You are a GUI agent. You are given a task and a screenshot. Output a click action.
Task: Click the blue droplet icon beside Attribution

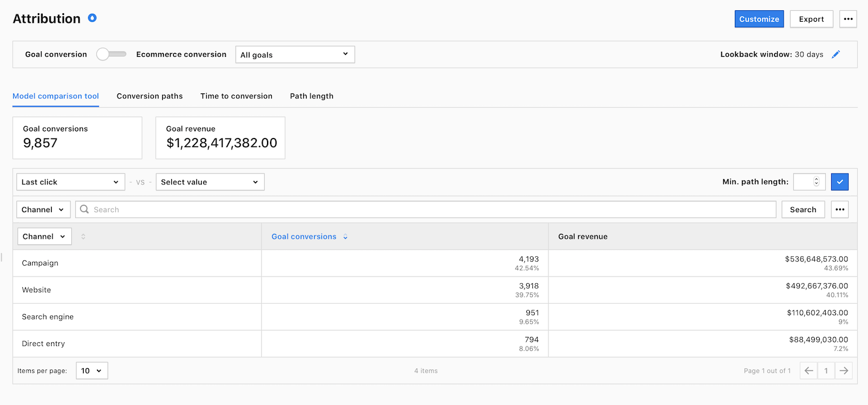tap(92, 18)
